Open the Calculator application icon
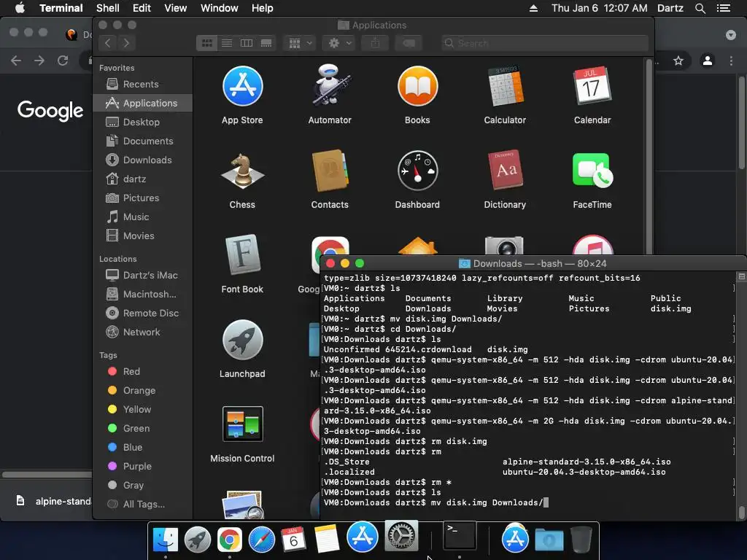This screenshot has height=560, width=747. pos(505,87)
